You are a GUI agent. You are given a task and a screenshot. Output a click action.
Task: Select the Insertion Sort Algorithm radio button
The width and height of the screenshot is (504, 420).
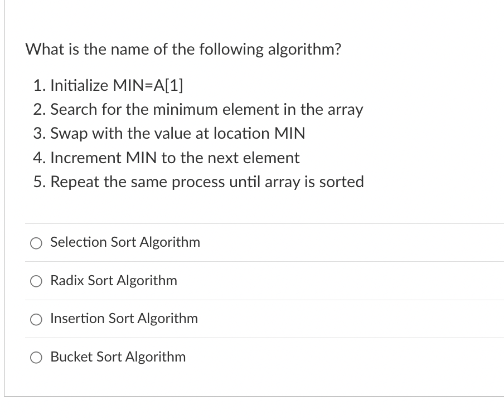point(36,319)
